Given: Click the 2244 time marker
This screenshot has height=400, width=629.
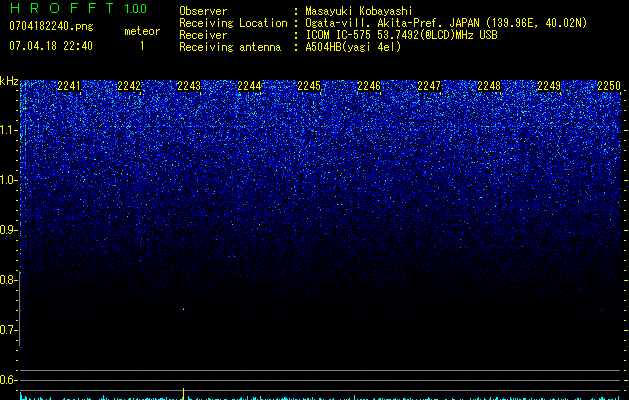Looking at the screenshot, I should click(249, 86).
